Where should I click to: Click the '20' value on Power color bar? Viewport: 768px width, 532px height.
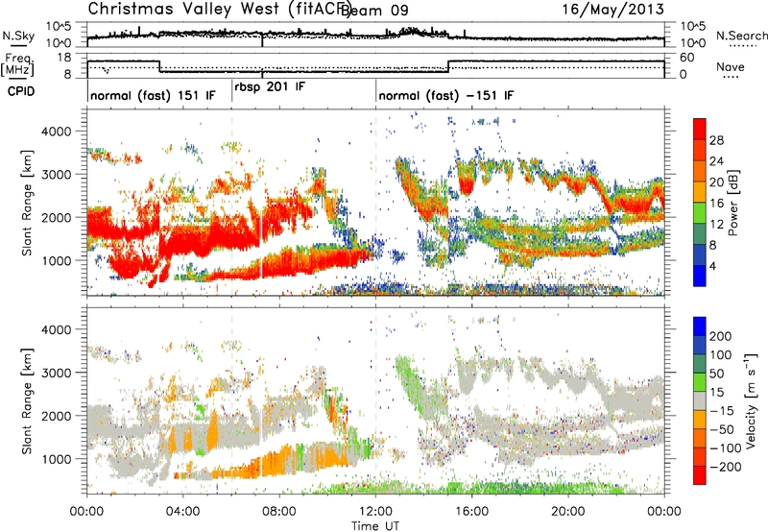716,182
